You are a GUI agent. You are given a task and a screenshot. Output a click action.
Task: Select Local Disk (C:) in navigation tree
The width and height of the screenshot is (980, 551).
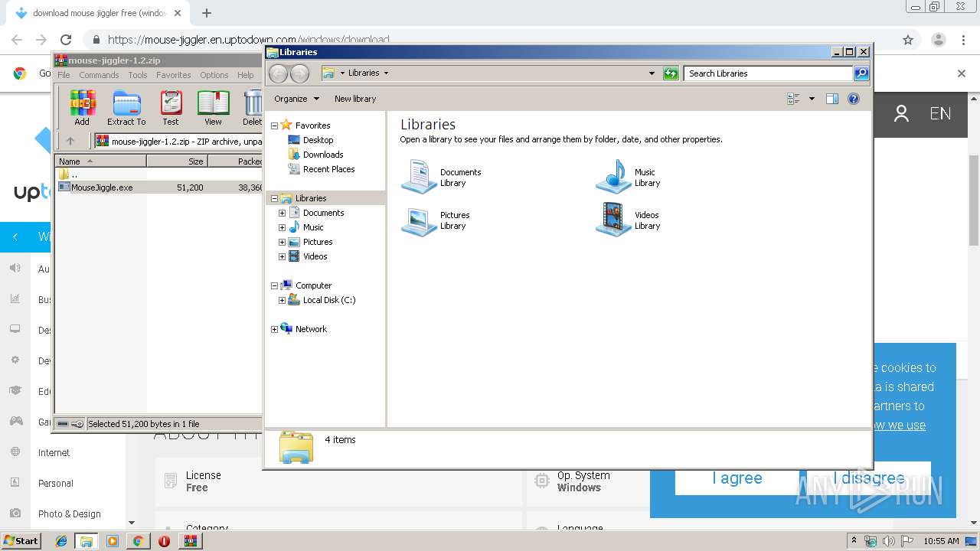[329, 300]
